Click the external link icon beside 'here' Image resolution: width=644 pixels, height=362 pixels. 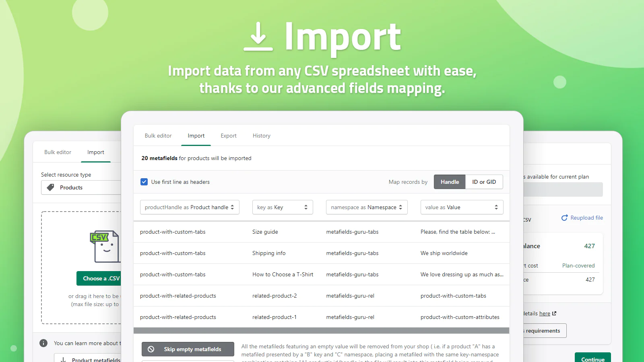(554, 313)
